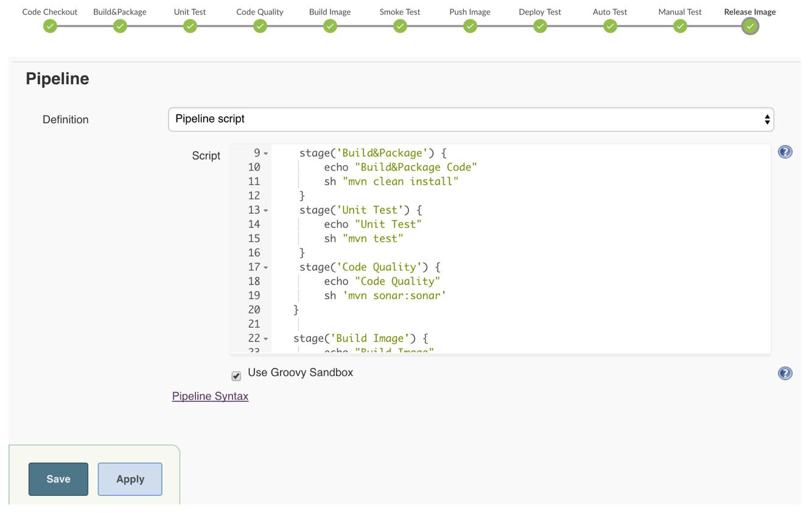
Task: Click the Unit Test stage checkmark
Action: pyautogui.click(x=190, y=26)
